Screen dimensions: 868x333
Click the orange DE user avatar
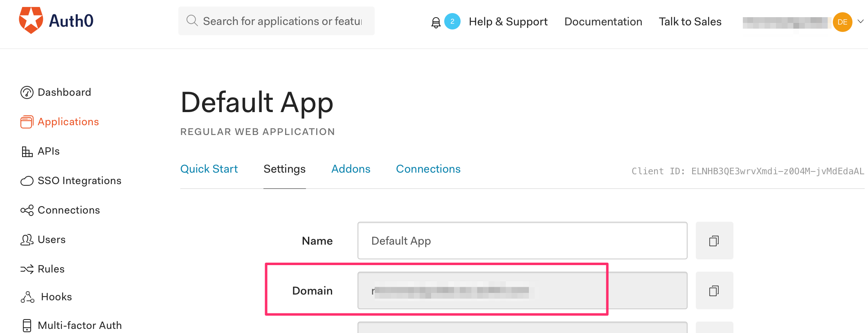click(842, 22)
